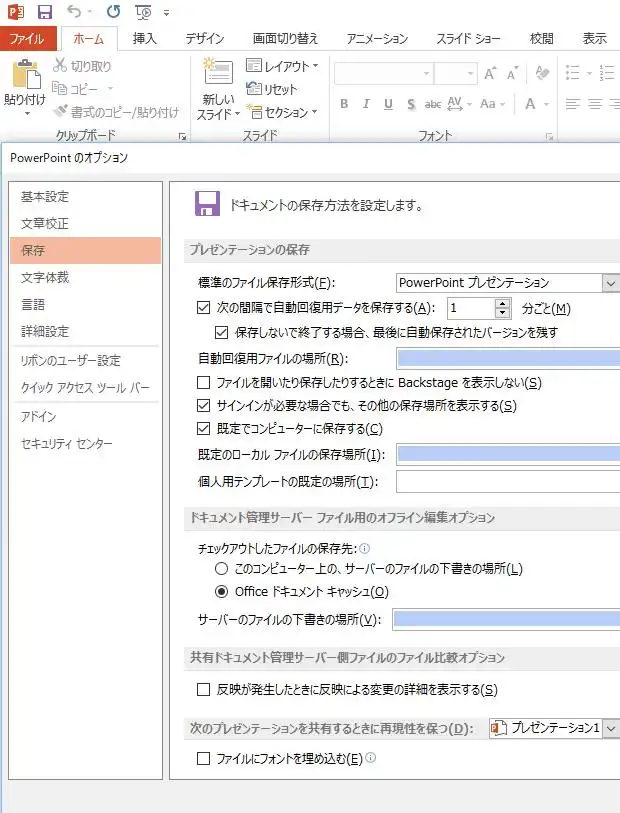Uncheck 既定でコンピューターに保存する
Viewport: 620px width, 813px height.
[205, 429]
